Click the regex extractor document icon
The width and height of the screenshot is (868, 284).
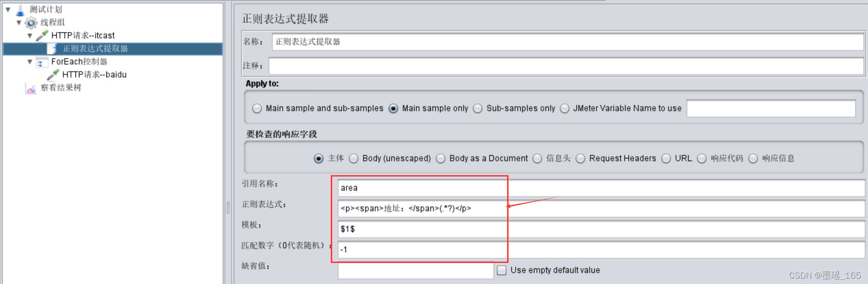(53, 48)
